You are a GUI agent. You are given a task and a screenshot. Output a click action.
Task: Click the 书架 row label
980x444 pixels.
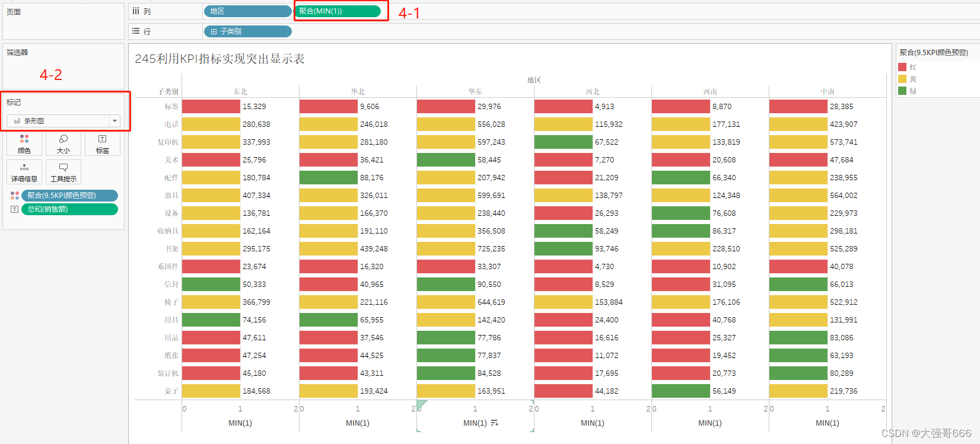(171, 248)
